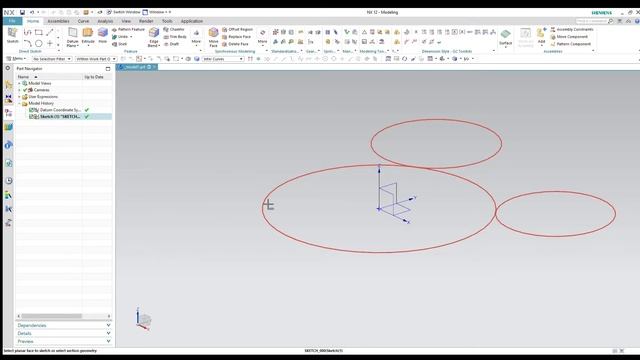Select the Rectangle direct sketch tool
Screen dimensions: 640x360
[39, 32]
